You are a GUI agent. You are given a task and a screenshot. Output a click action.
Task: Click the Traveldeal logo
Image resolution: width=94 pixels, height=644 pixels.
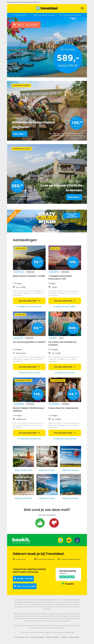pos(47,8)
